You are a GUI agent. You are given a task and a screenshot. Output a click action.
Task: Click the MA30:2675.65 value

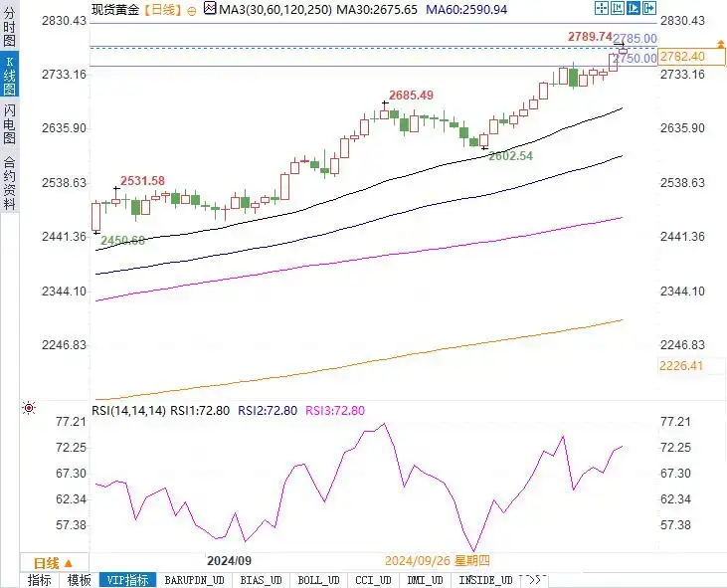coord(377,9)
